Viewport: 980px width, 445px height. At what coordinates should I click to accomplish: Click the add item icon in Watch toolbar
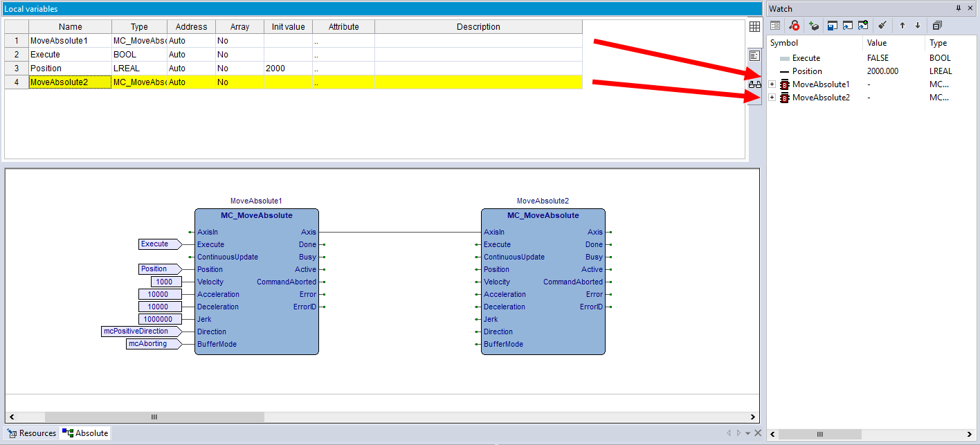click(814, 26)
